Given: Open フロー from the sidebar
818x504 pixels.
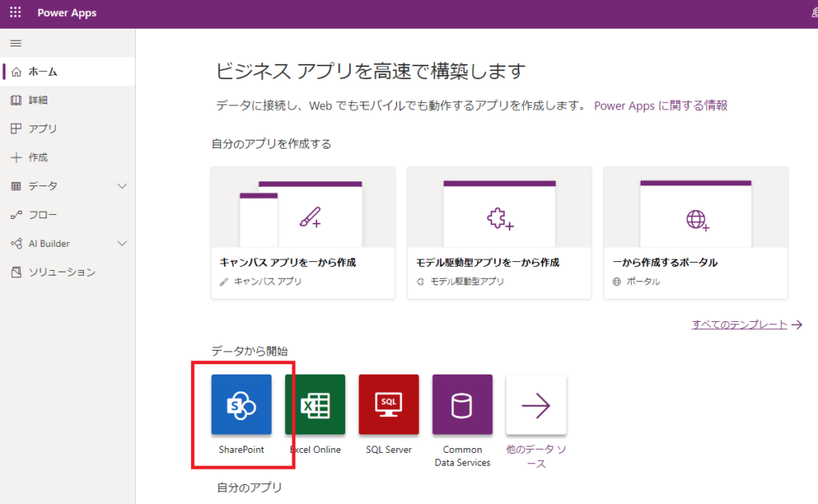Looking at the screenshot, I should (x=44, y=214).
